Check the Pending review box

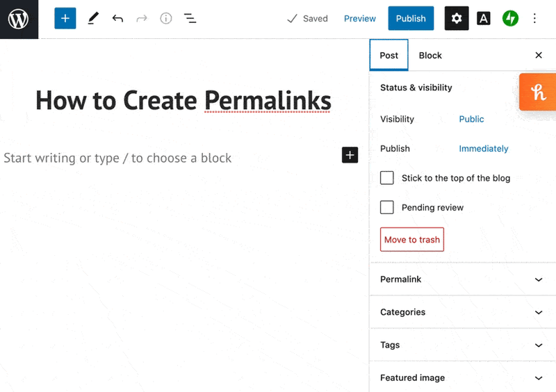tap(387, 207)
